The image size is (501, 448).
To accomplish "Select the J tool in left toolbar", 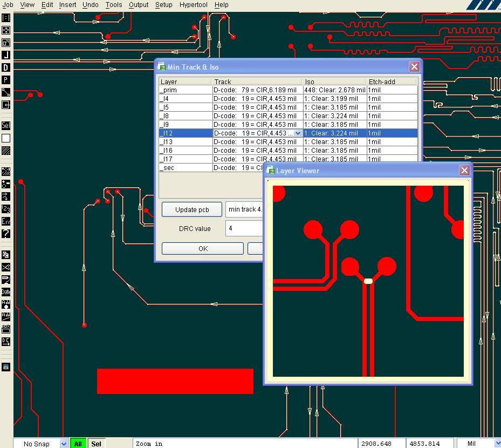I will (x=6, y=55).
